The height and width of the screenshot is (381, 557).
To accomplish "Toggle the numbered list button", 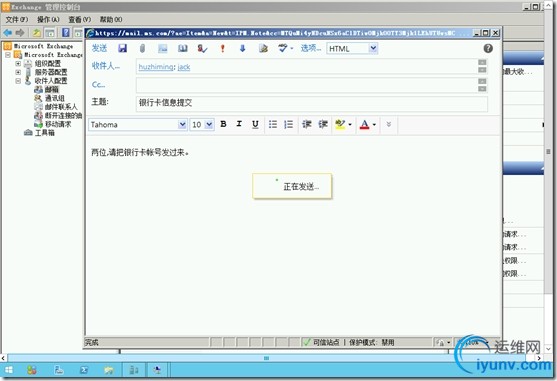I will coord(288,124).
